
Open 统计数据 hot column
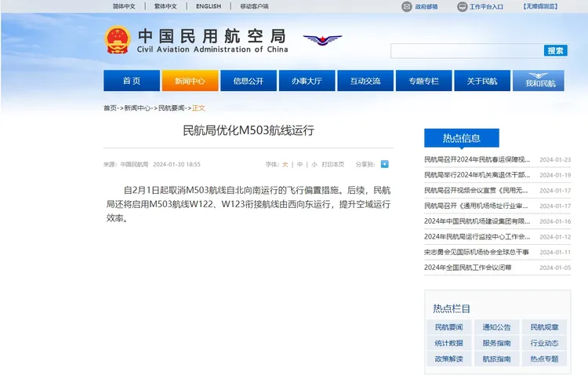point(449,343)
